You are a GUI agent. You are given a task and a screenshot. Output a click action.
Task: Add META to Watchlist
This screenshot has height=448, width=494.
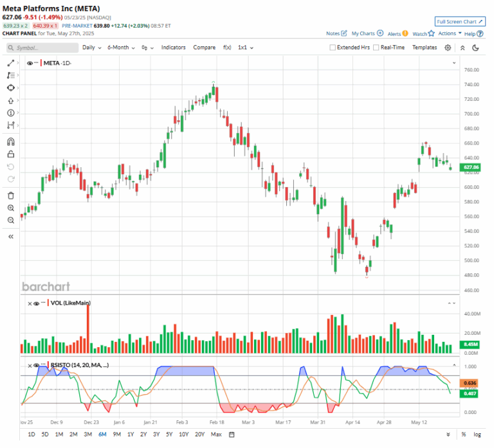pos(423,33)
